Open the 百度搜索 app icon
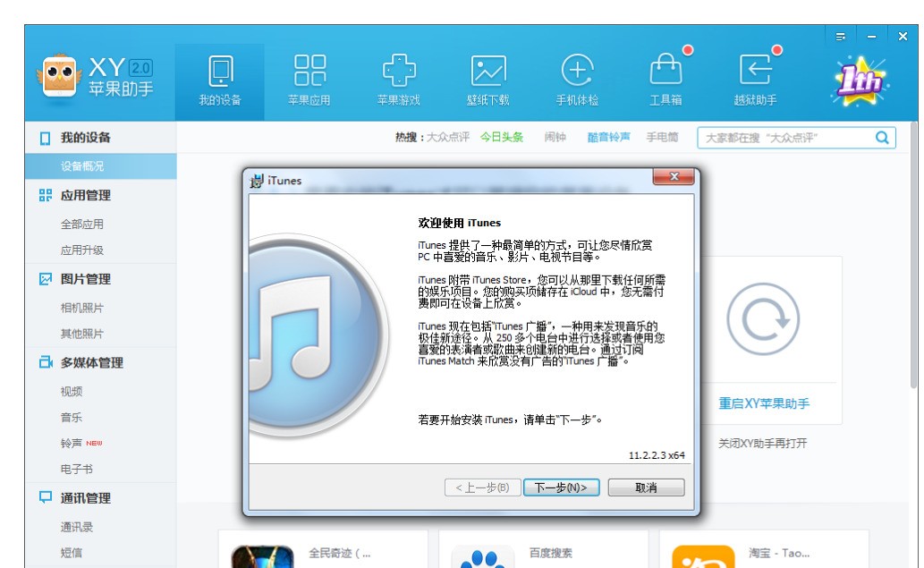This screenshot has height=568, width=924. 483,556
